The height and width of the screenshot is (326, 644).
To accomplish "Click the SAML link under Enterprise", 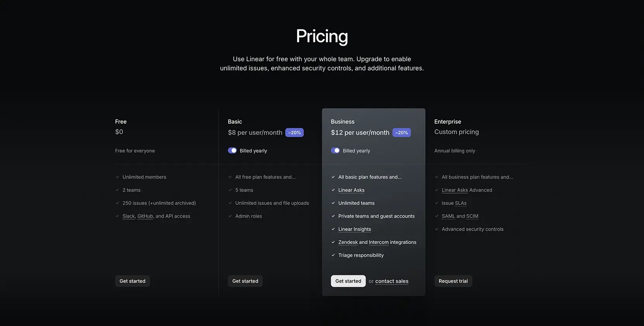I will 448,216.
